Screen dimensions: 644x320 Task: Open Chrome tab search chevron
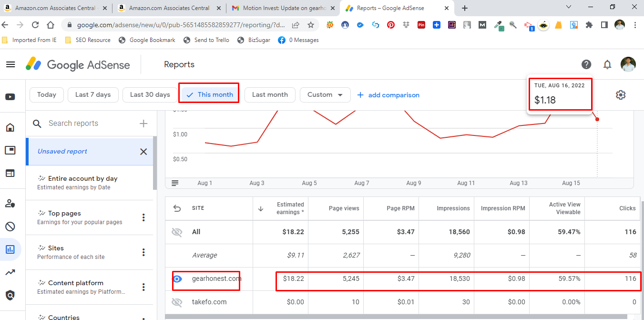click(x=569, y=7)
